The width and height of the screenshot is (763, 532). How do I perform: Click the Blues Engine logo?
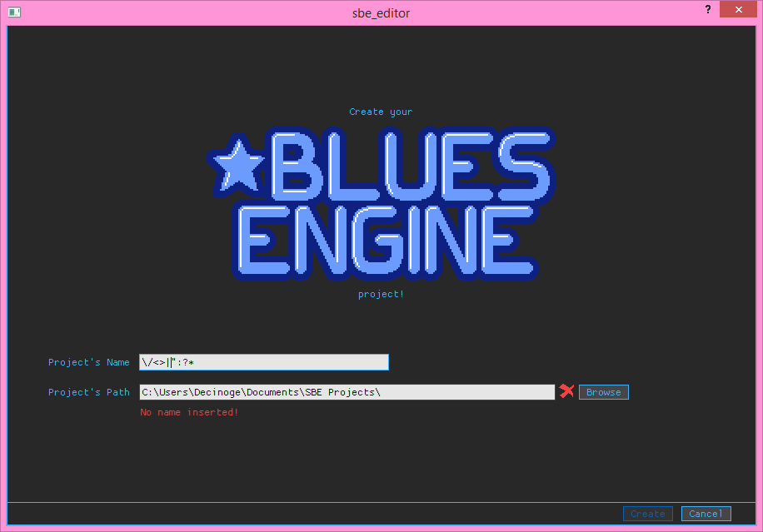click(381, 203)
